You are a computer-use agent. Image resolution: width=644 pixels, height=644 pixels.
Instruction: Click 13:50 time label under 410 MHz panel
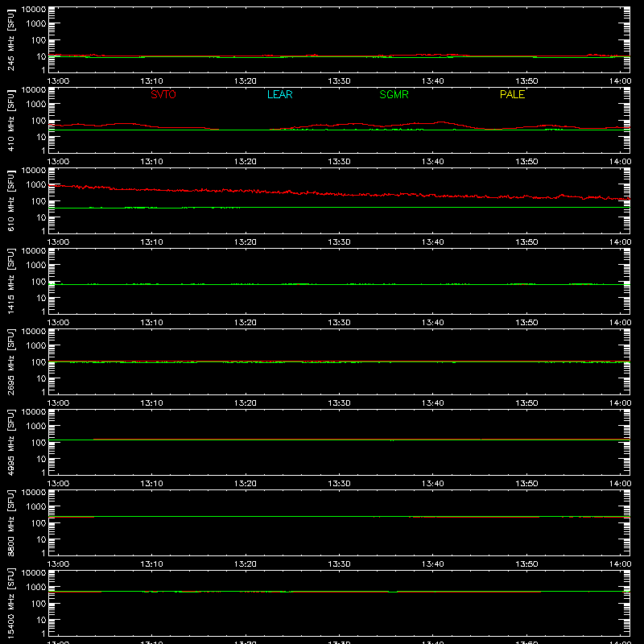tap(526, 162)
